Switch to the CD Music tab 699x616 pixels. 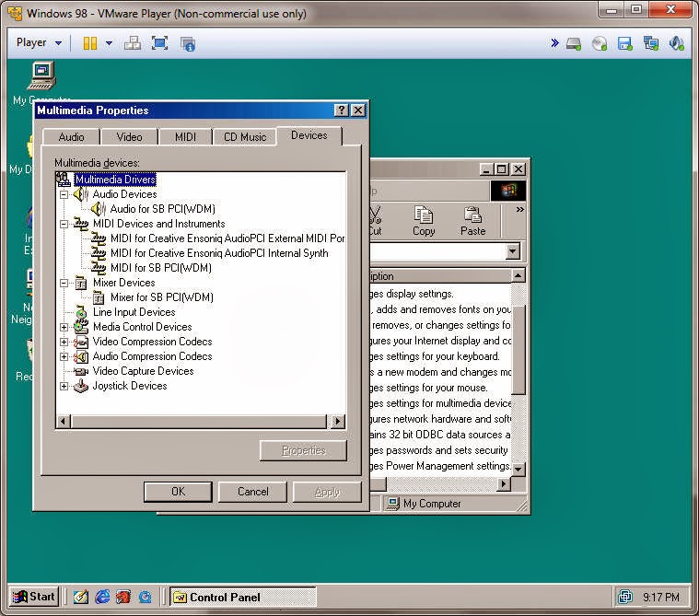(x=245, y=137)
